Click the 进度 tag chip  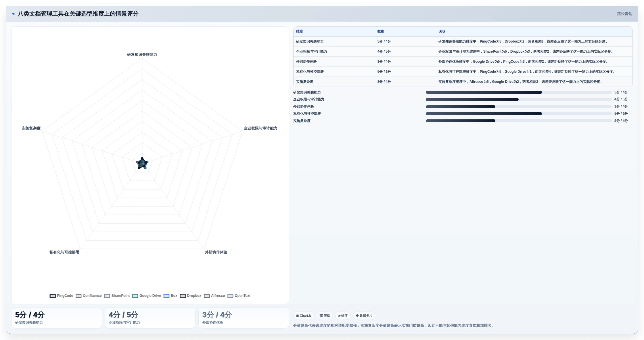pos(343,316)
